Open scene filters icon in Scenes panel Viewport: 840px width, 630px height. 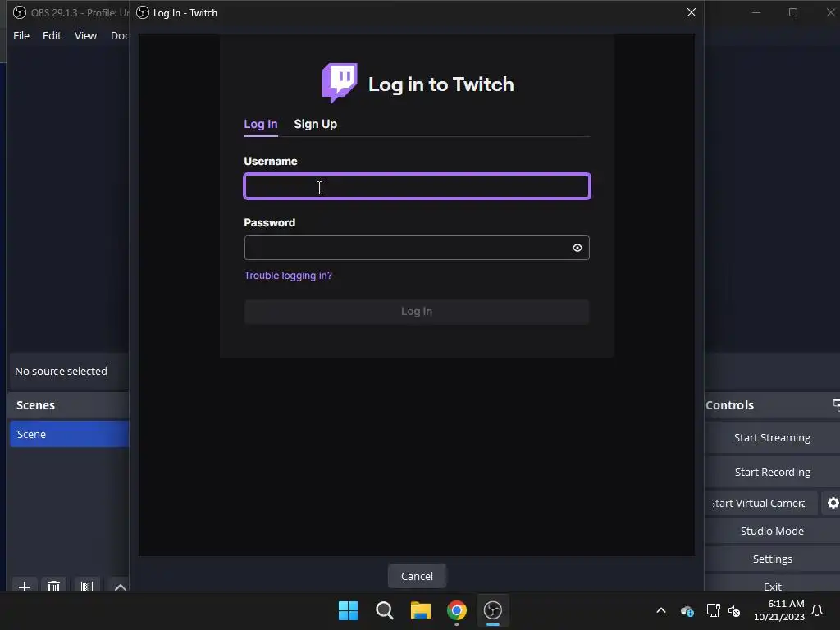87,586
